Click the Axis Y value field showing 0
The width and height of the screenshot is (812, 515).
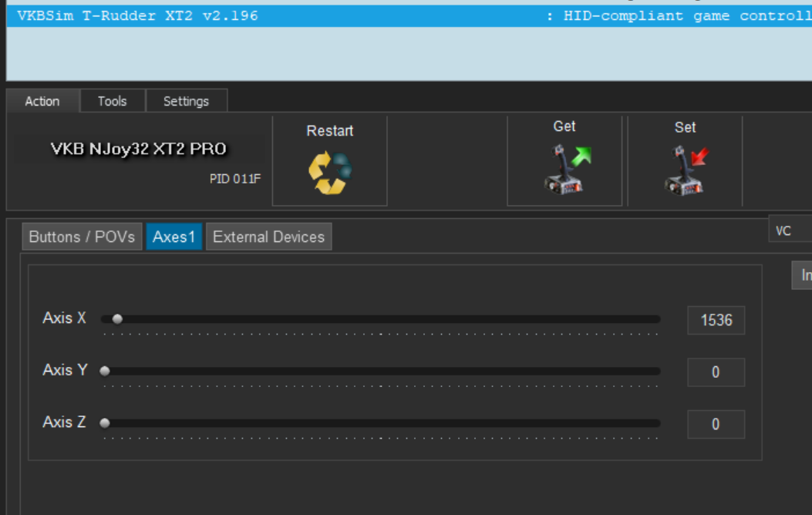point(716,372)
